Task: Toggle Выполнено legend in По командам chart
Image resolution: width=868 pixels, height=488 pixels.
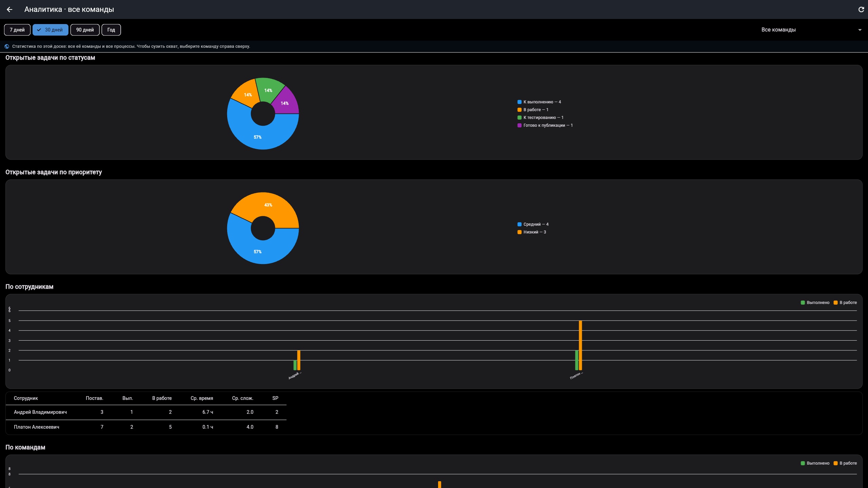Action: click(815, 463)
